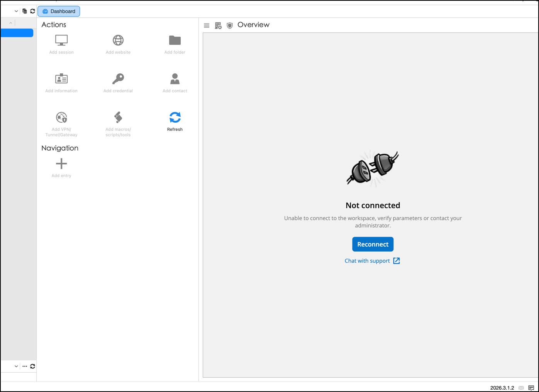Click the Add VPN/Tunnel/Gateway icon
The height and width of the screenshot is (392, 539).
click(x=61, y=117)
